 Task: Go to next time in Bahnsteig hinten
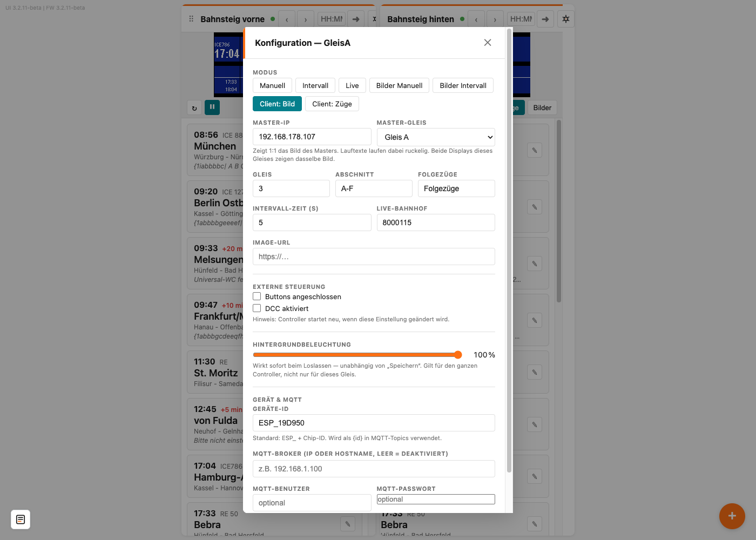pos(495,19)
